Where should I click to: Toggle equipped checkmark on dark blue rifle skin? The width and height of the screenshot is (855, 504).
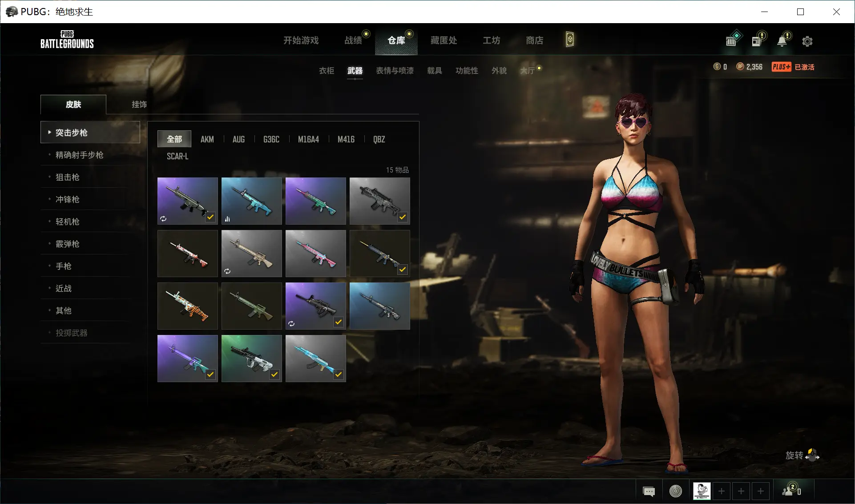click(x=403, y=270)
